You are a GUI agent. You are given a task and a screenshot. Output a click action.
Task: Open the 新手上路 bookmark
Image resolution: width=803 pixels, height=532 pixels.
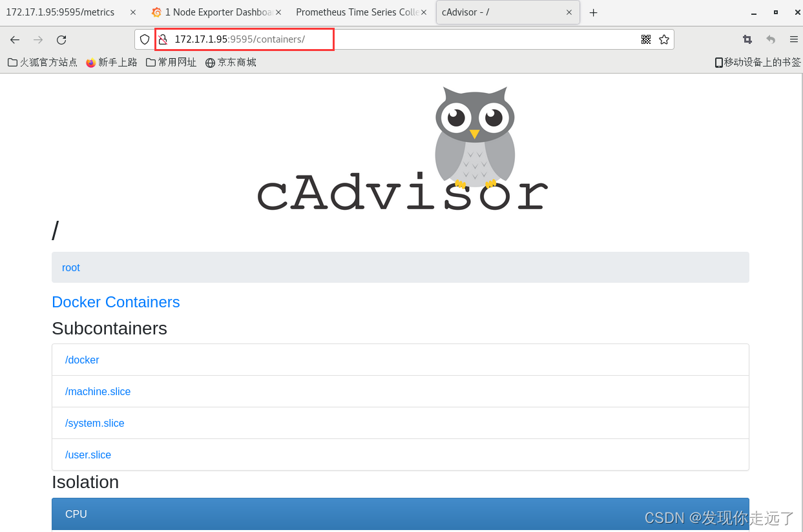click(x=112, y=63)
